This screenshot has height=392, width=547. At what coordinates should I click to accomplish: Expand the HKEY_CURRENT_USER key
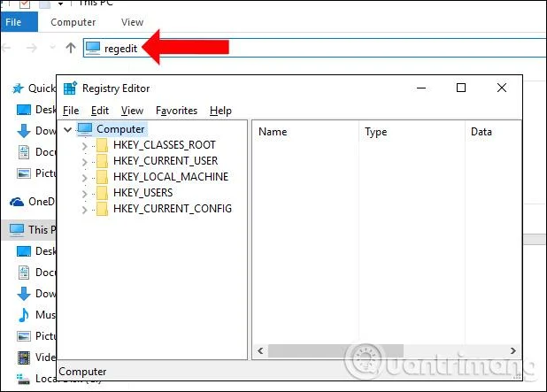pos(84,162)
